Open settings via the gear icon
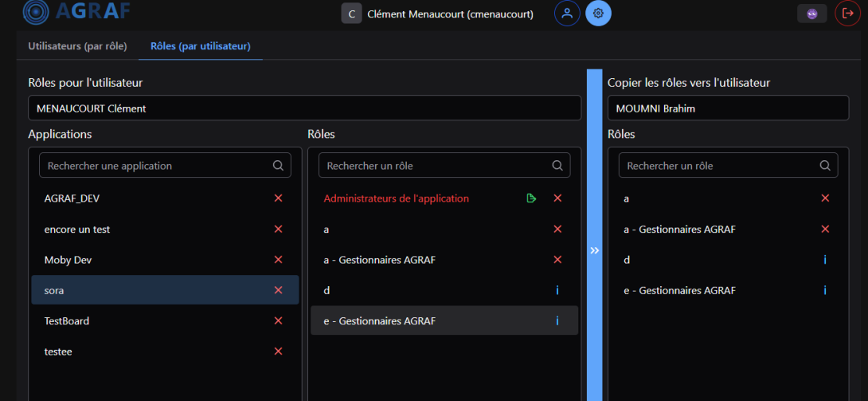Viewport: 868px width, 401px height. click(599, 14)
